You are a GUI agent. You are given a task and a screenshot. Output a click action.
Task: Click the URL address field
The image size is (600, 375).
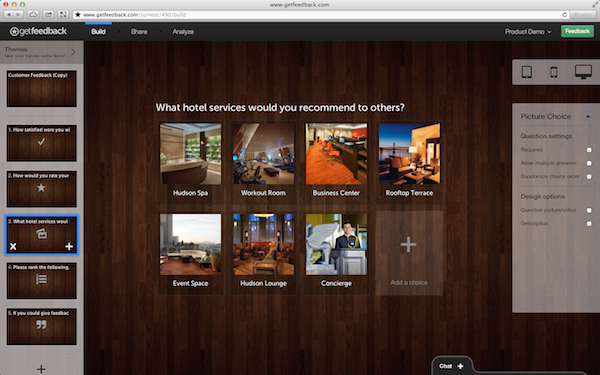321,15
